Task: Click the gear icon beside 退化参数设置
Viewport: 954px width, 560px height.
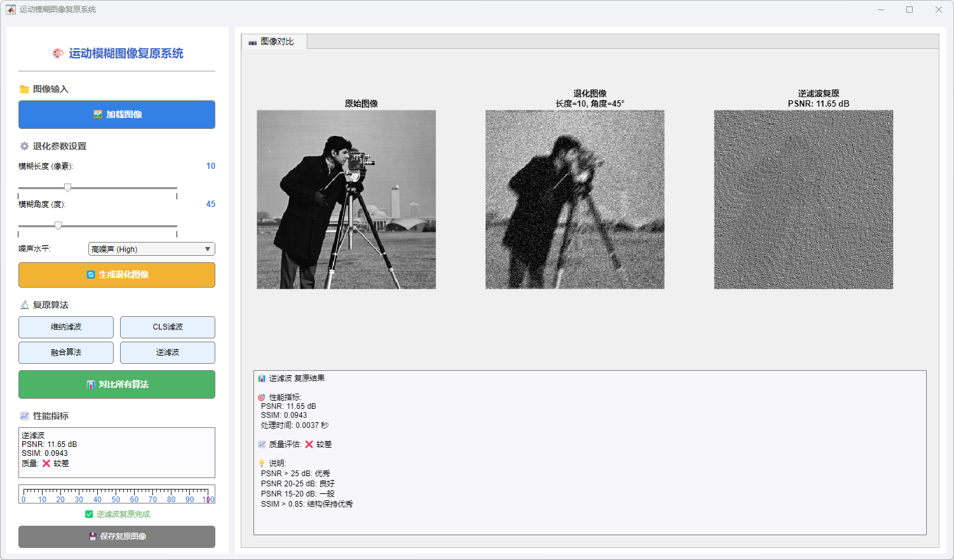Action: click(x=24, y=146)
